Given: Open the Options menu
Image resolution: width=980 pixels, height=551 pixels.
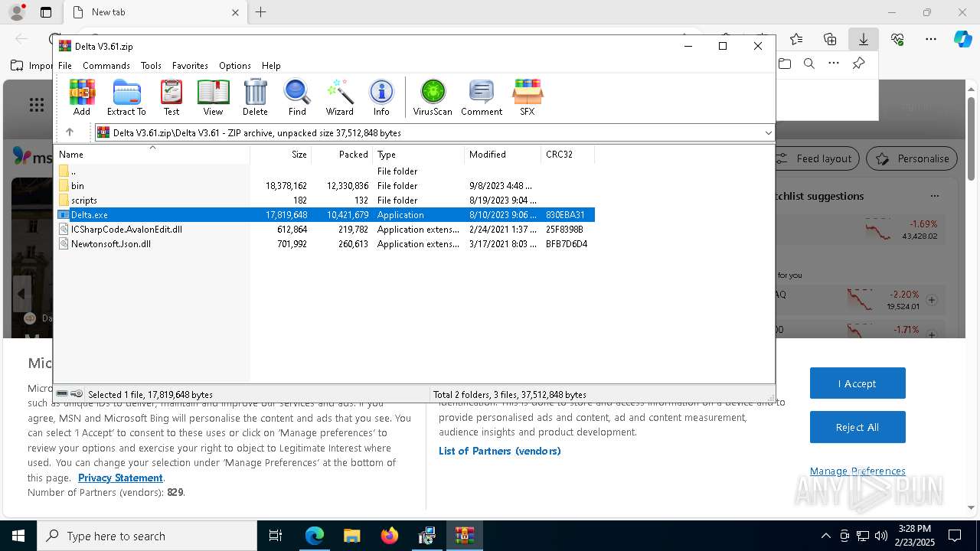Looking at the screenshot, I should coord(235,66).
